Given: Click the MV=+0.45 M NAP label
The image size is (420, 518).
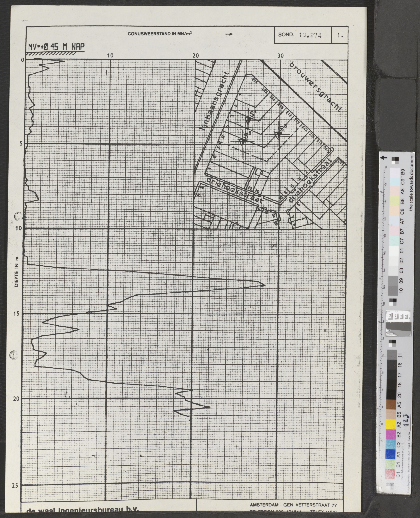Looking at the screenshot, I should [56, 47].
